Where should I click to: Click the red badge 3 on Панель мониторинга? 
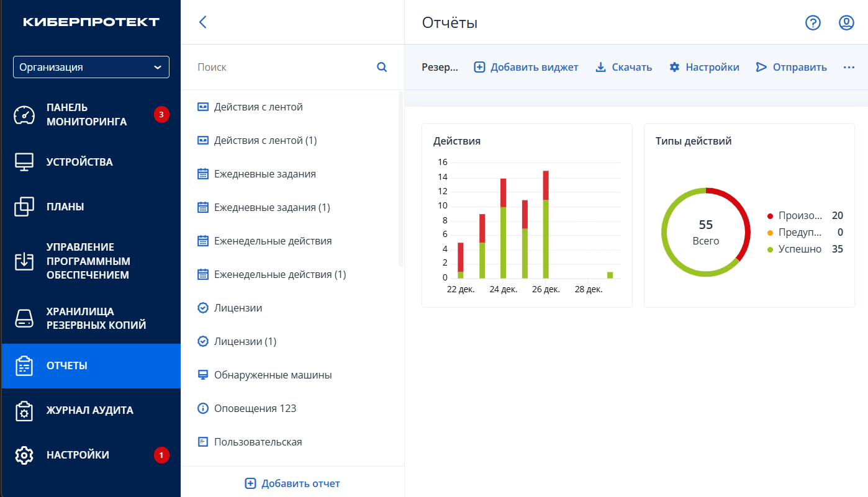click(161, 114)
